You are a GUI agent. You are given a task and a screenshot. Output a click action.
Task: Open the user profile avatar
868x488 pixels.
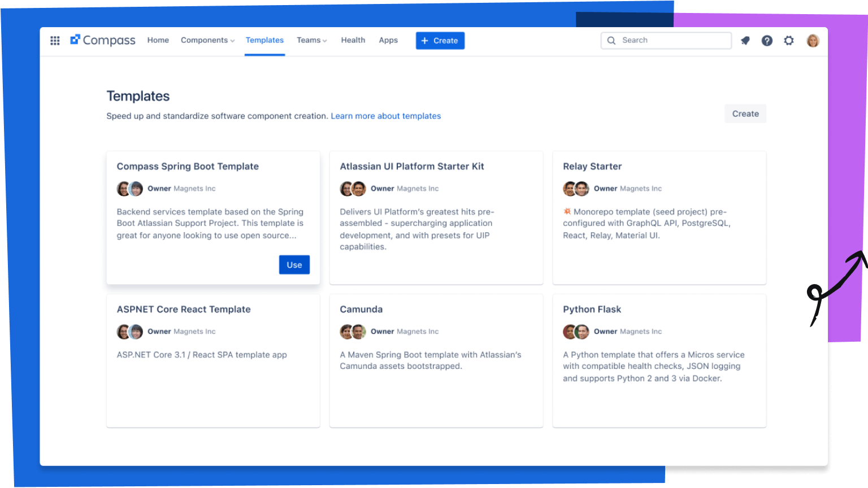pyautogui.click(x=813, y=41)
